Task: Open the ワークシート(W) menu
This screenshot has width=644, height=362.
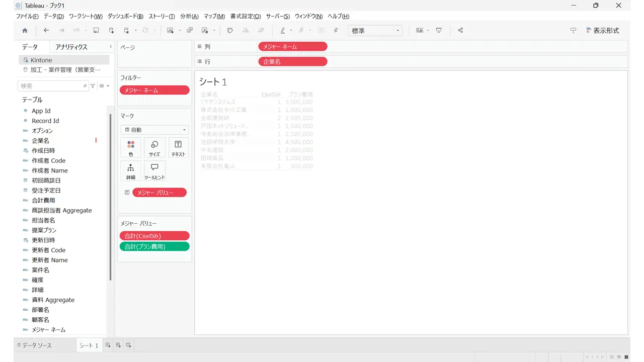Action: point(86,17)
